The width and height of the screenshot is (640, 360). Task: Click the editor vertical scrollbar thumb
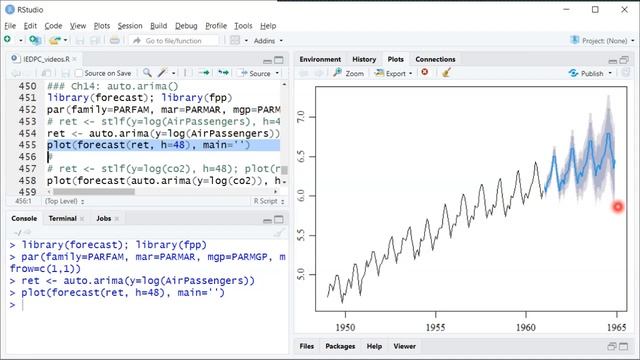(284, 170)
